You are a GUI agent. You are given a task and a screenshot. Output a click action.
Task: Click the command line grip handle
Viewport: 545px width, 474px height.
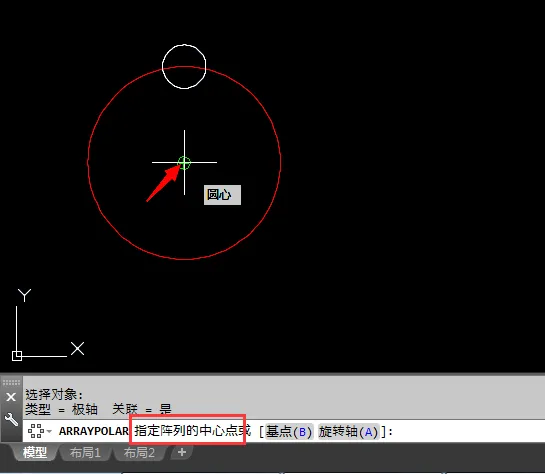click(11, 383)
